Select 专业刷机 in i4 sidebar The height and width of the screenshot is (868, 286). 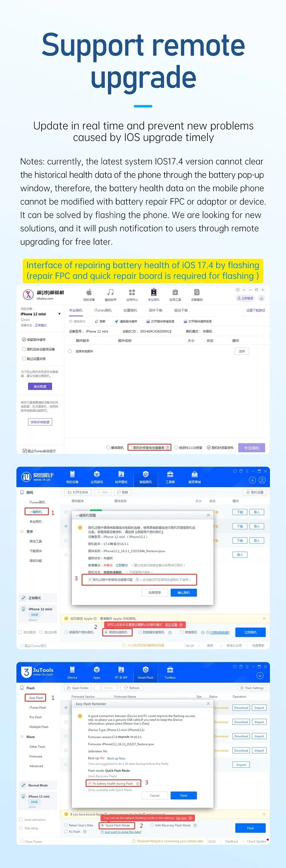(36, 521)
